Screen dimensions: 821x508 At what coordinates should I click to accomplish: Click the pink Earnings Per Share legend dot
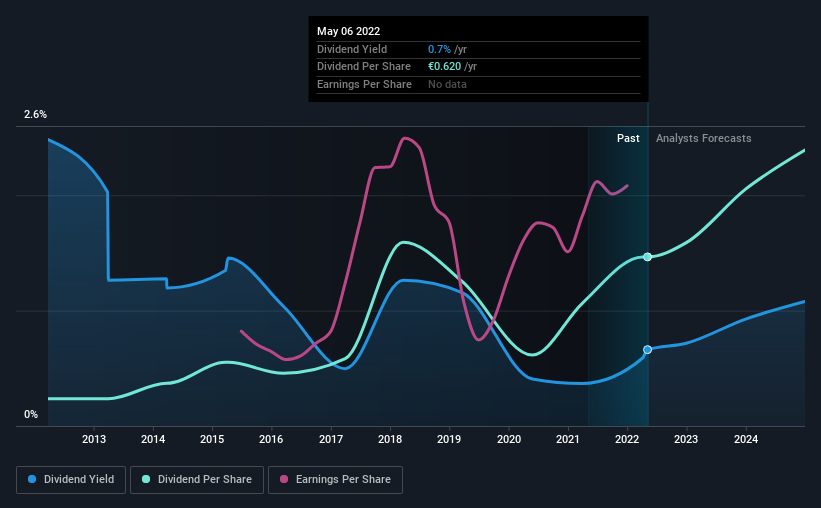(284, 479)
